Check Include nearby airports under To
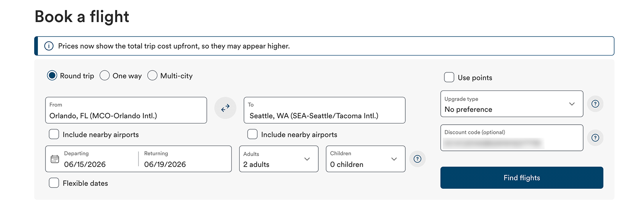The width and height of the screenshot is (644, 208). point(252,134)
